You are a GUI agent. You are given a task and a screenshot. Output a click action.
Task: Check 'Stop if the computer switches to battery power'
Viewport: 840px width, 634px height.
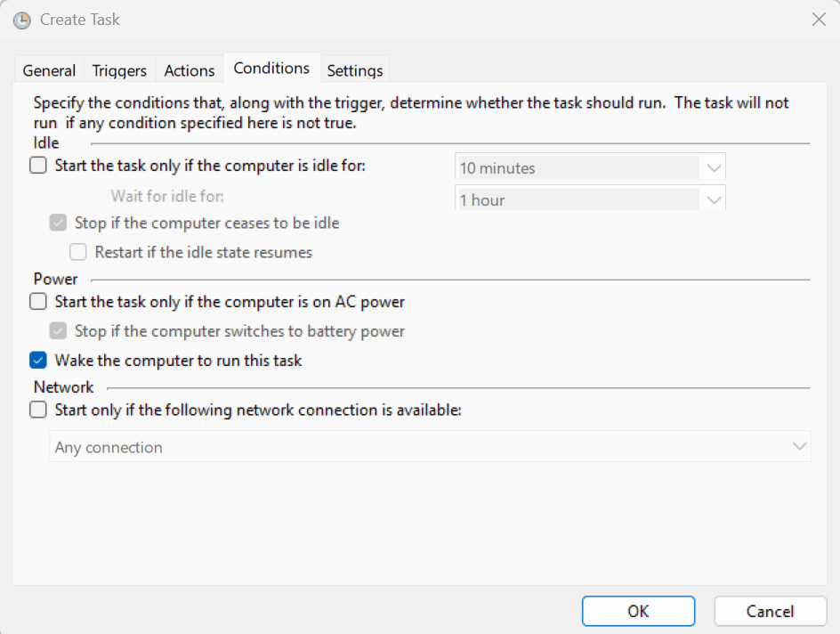[58, 330]
